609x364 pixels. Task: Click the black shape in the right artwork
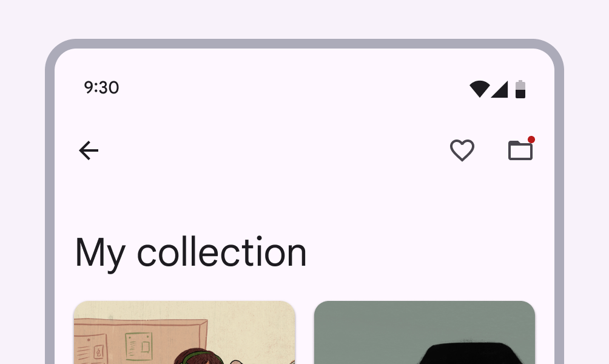[x=466, y=354]
